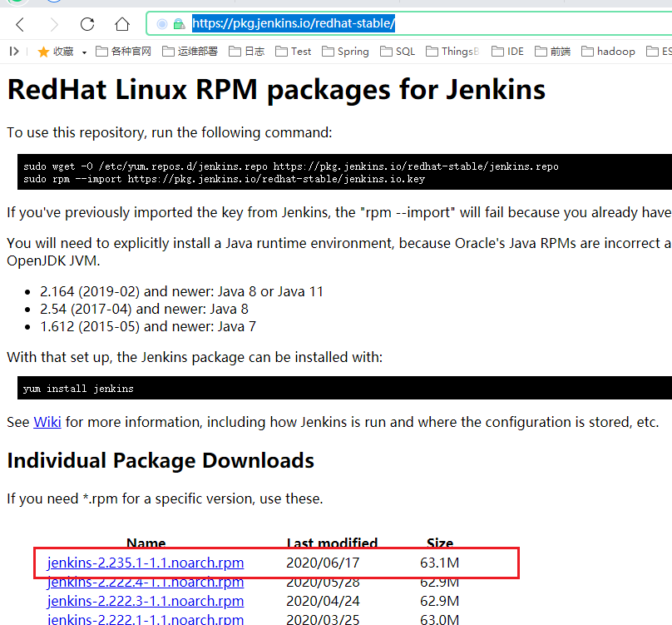Click the 'yum install jenkins' command text
This screenshot has height=625, width=672.
[x=78, y=389]
